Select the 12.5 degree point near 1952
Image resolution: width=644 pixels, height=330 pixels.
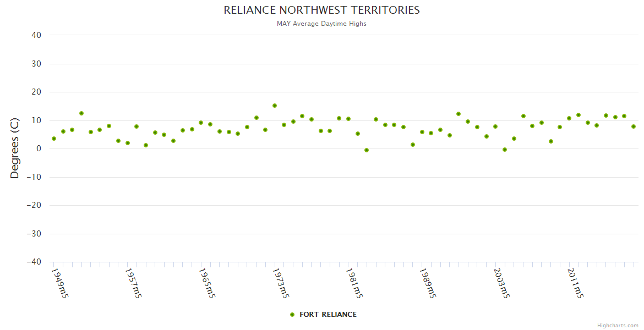click(x=81, y=113)
